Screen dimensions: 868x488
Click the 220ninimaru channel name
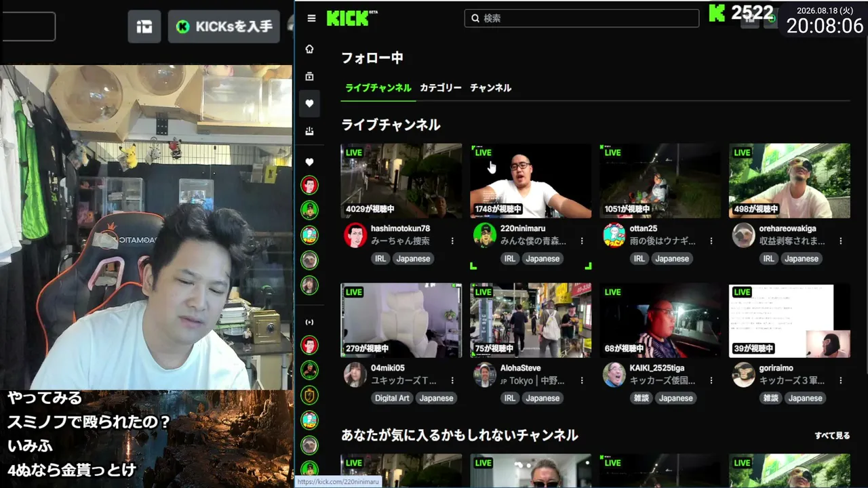click(523, 228)
